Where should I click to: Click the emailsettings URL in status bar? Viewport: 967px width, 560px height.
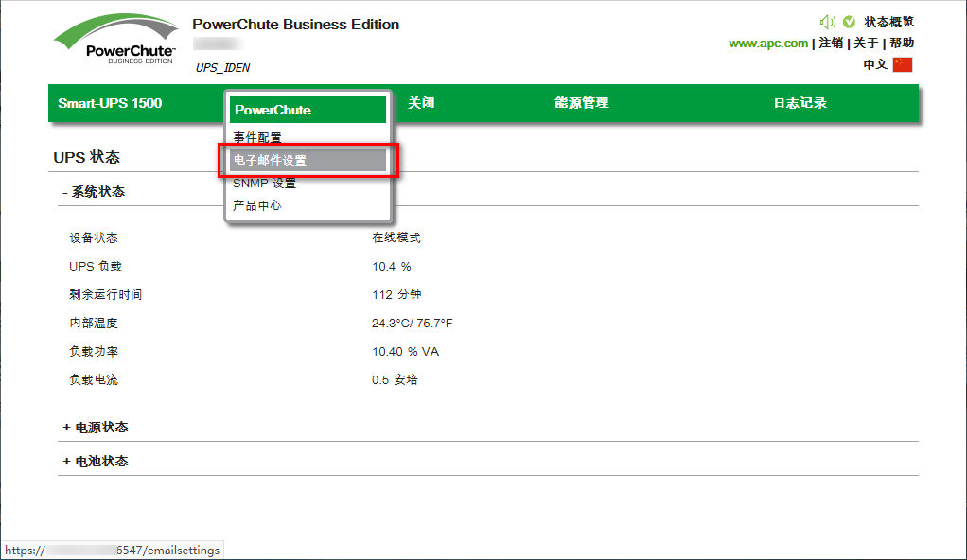[113, 551]
